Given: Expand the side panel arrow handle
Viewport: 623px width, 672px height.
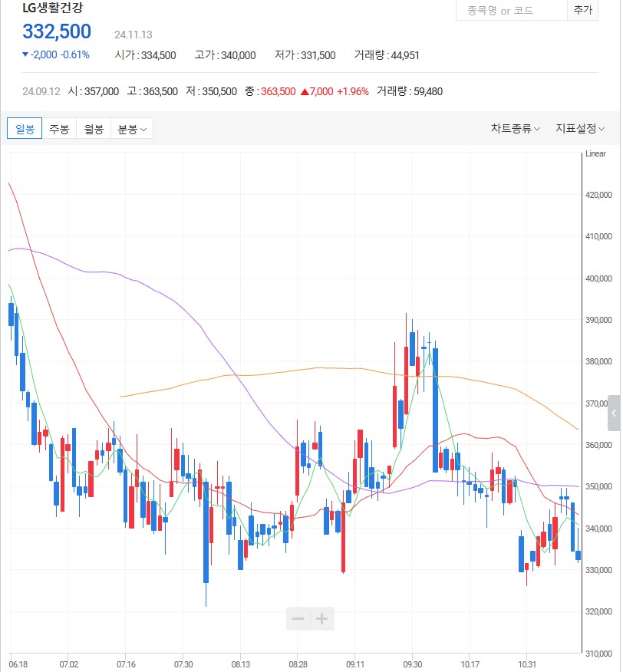Looking at the screenshot, I should tap(615, 413).
